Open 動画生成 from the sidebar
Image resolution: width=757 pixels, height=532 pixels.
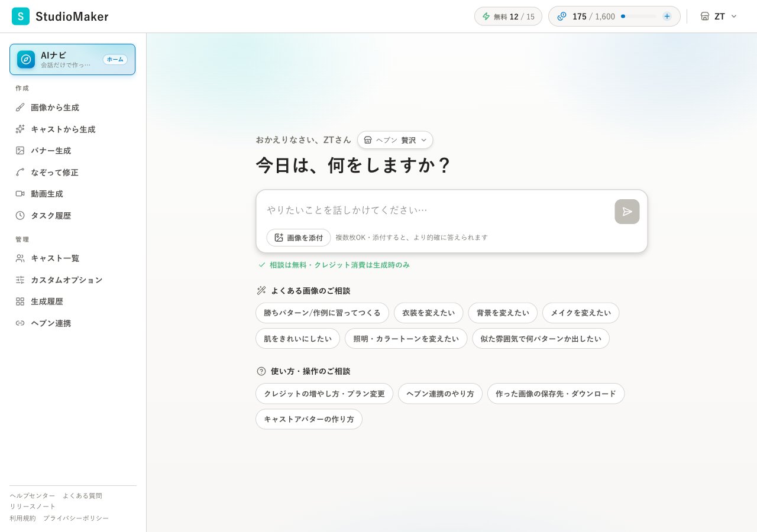[x=73, y=194]
